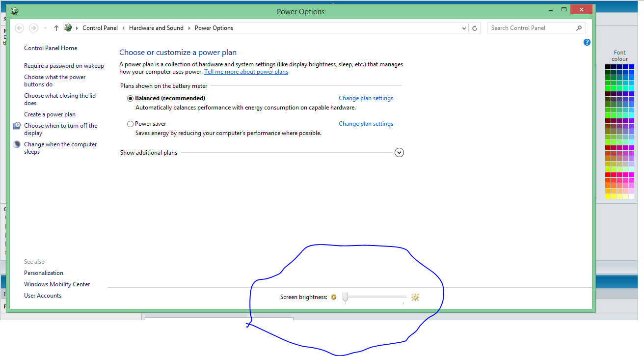Click the Screen brightness slider handle

[345, 297]
